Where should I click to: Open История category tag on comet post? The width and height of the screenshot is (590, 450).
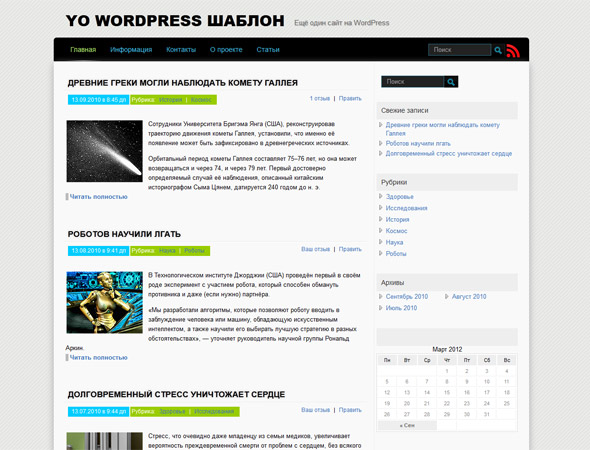(170, 100)
